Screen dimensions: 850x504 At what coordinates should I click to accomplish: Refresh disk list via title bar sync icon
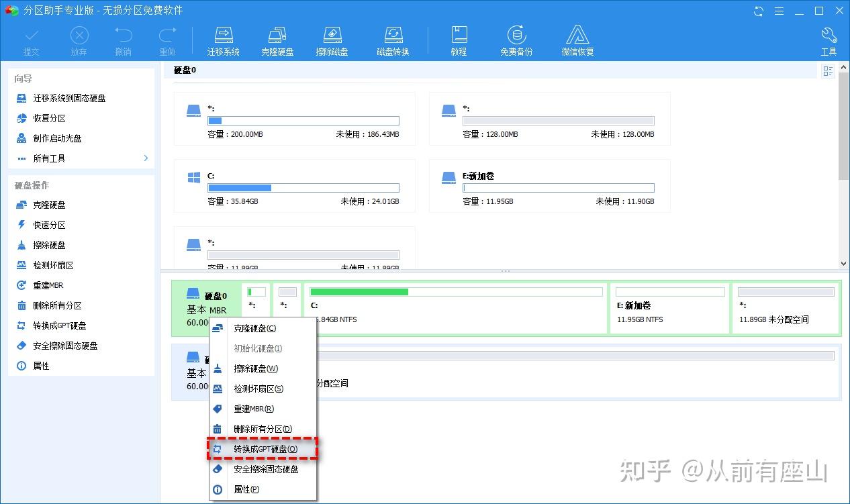click(x=758, y=11)
